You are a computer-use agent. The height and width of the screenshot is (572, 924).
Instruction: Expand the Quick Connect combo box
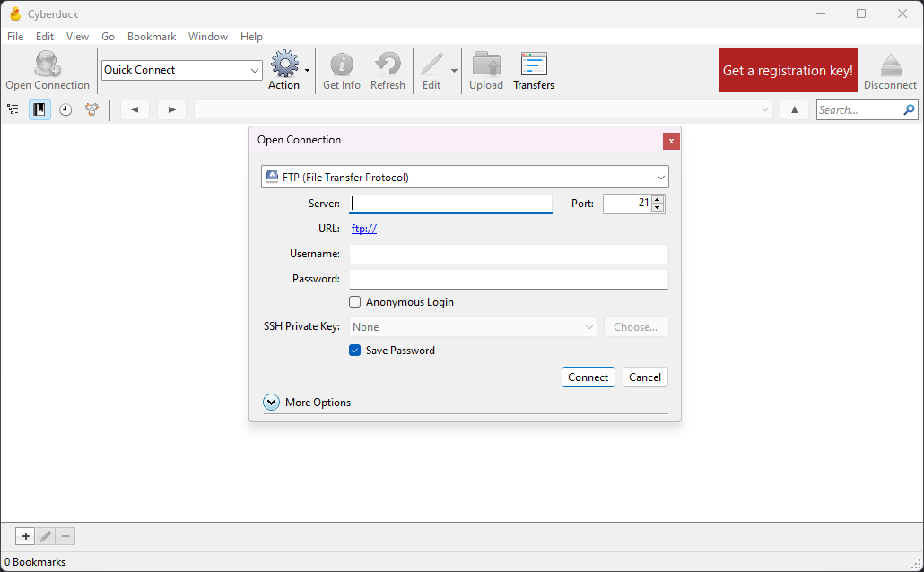pos(255,70)
